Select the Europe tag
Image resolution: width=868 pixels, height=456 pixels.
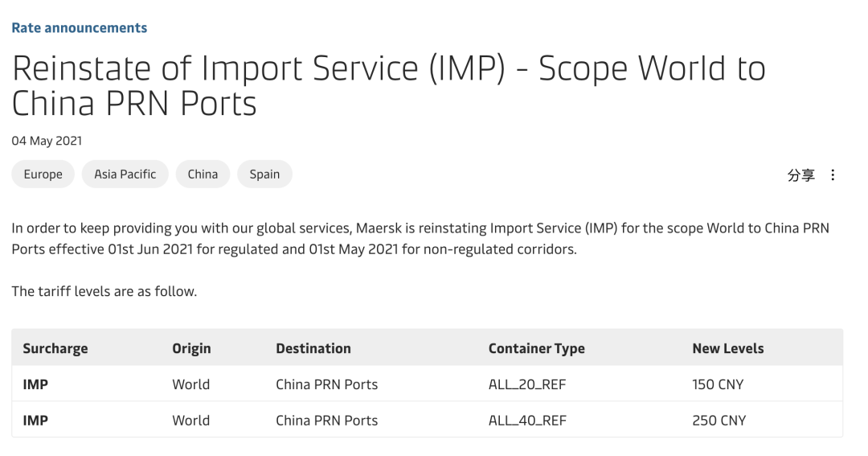(43, 175)
